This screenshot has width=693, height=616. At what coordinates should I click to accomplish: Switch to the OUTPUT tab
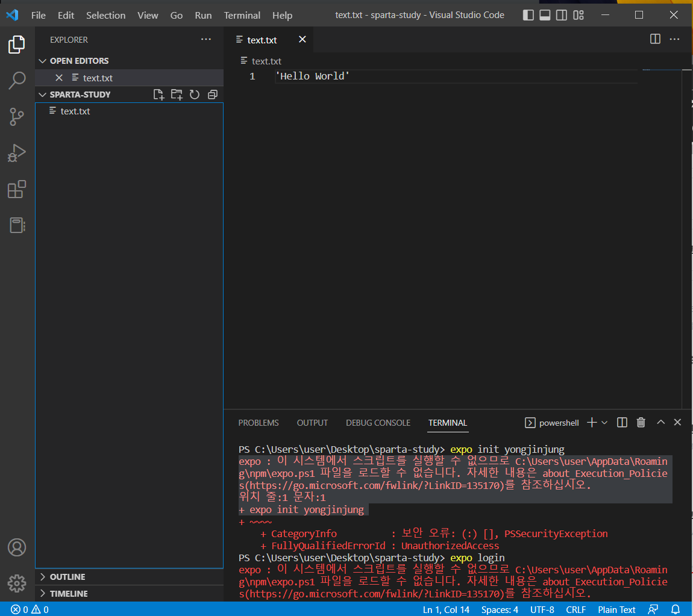[x=313, y=423]
